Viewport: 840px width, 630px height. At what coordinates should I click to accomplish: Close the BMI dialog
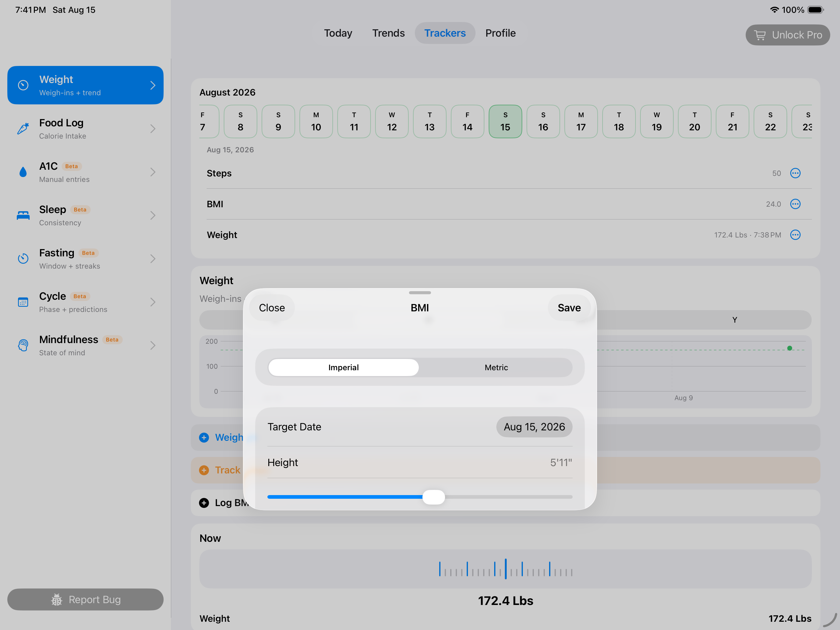[272, 308]
